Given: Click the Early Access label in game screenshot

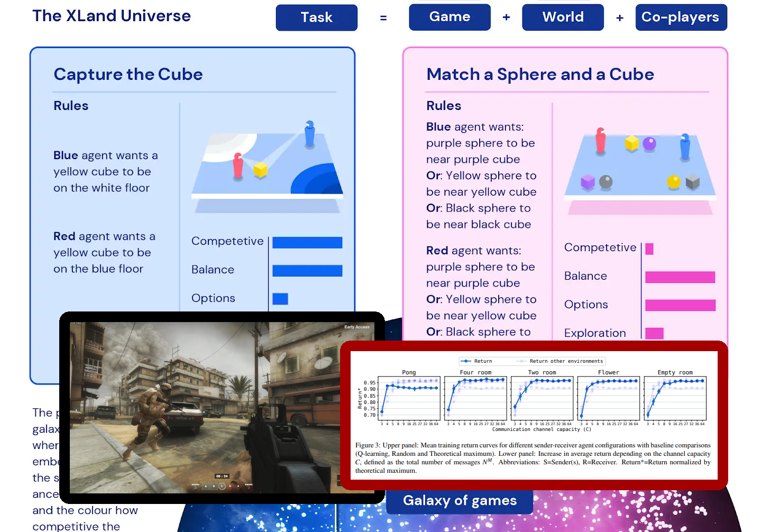Looking at the screenshot, I should point(357,327).
